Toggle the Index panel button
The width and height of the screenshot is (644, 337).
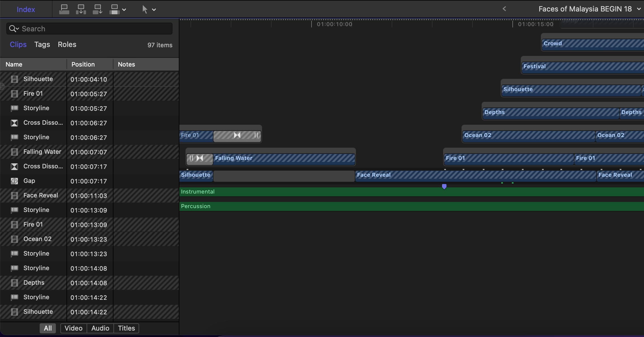click(26, 10)
